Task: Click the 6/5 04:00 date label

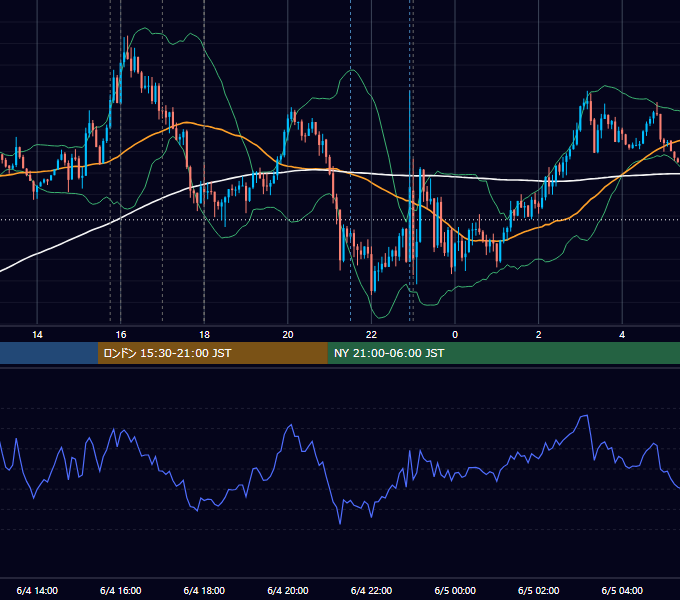Action: tap(622, 590)
